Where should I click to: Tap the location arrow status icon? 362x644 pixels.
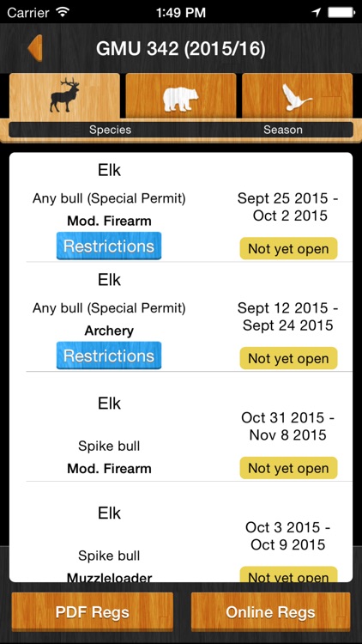[x=317, y=12]
